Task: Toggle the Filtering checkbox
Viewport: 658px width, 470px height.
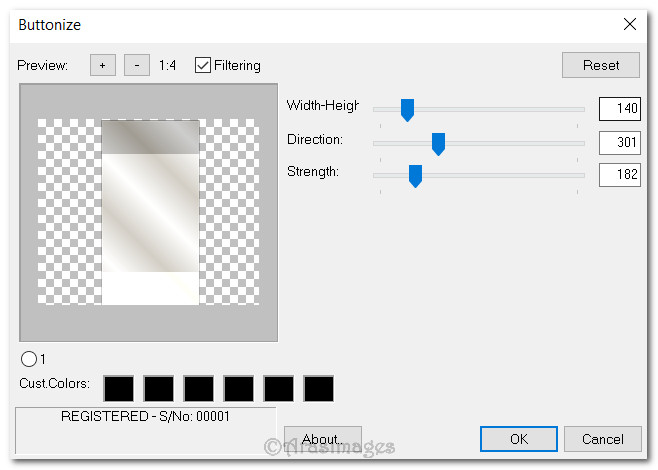Action: [x=203, y=65]
